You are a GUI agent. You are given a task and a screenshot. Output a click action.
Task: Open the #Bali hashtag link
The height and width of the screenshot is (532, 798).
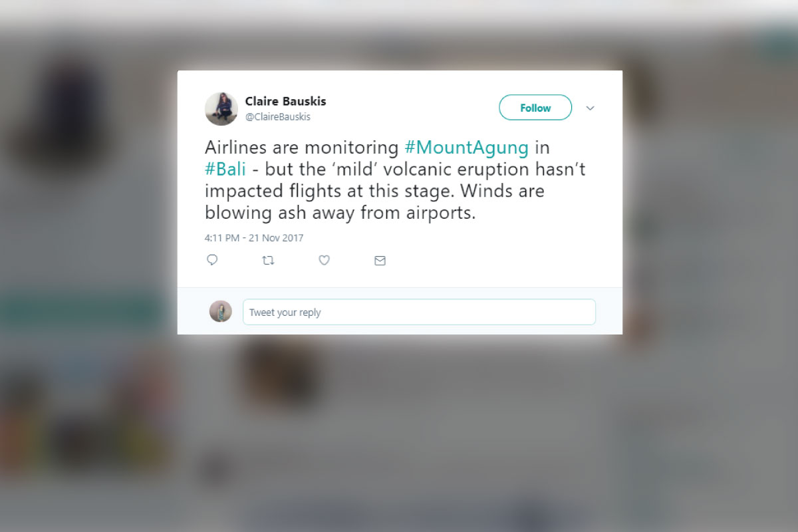point(225,169)
